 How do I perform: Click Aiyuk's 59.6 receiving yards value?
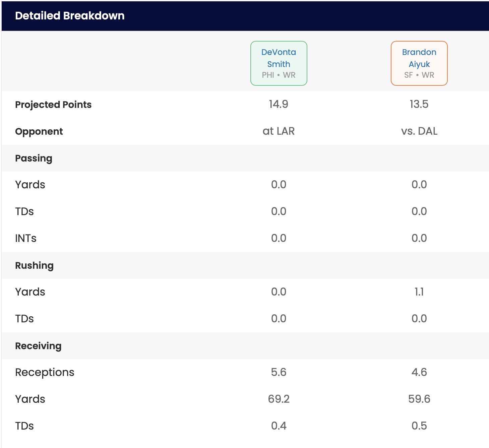tap(419, 399)
